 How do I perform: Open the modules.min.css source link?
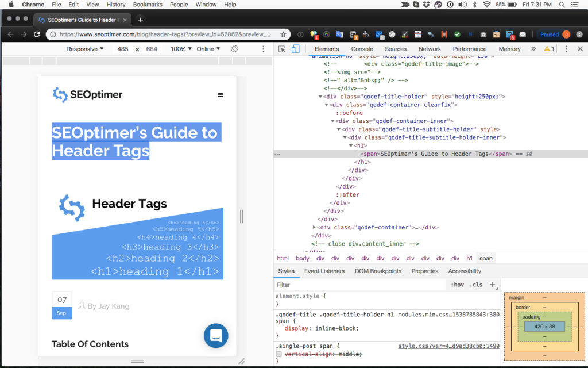click(x=448, y=315)
